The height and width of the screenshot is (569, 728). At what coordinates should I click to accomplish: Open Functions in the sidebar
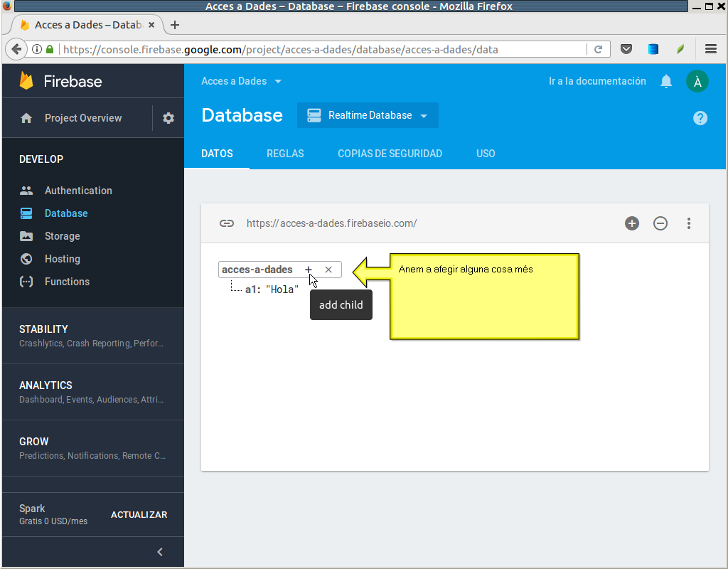pos(67,282)
